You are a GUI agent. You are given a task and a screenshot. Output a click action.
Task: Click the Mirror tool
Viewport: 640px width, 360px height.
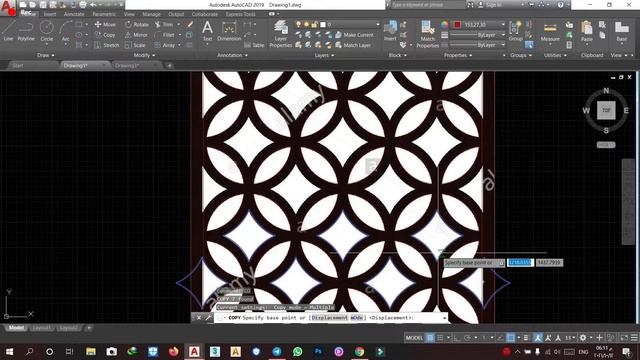pyautogui.click(x=136, y=35)
